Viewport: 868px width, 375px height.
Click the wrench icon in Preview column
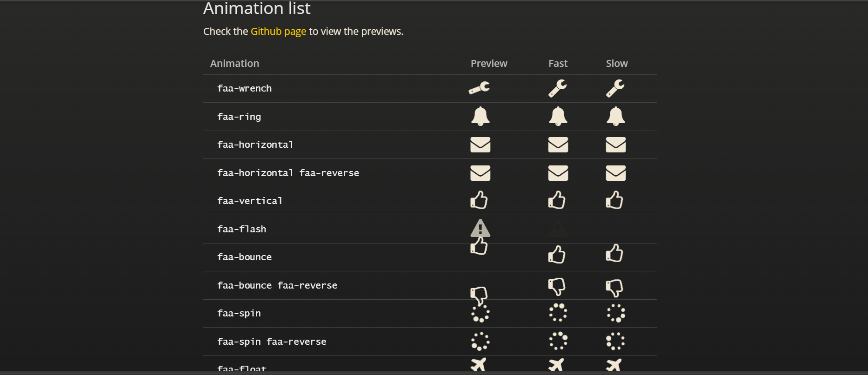pyautogui.click(x=479, y=88)
